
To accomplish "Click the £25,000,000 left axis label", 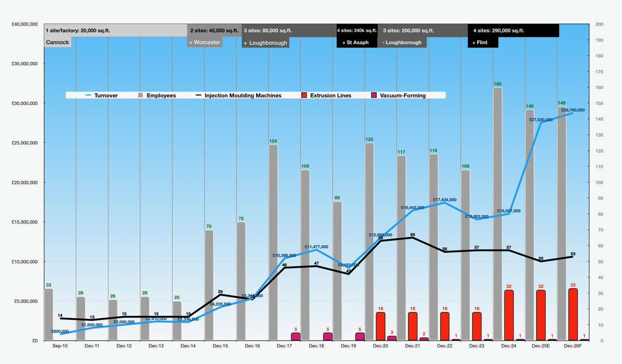I will (25, 143).
